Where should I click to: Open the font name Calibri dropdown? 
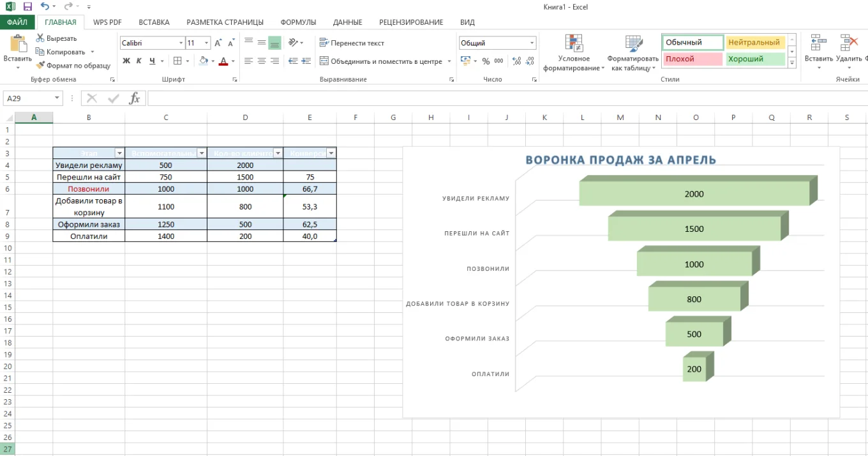(x=181, y=43)
